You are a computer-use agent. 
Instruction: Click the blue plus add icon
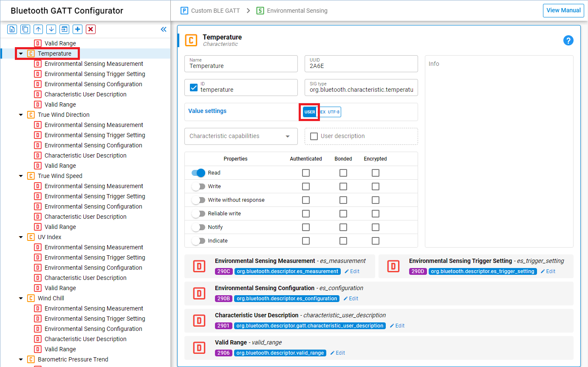point(77,29)
